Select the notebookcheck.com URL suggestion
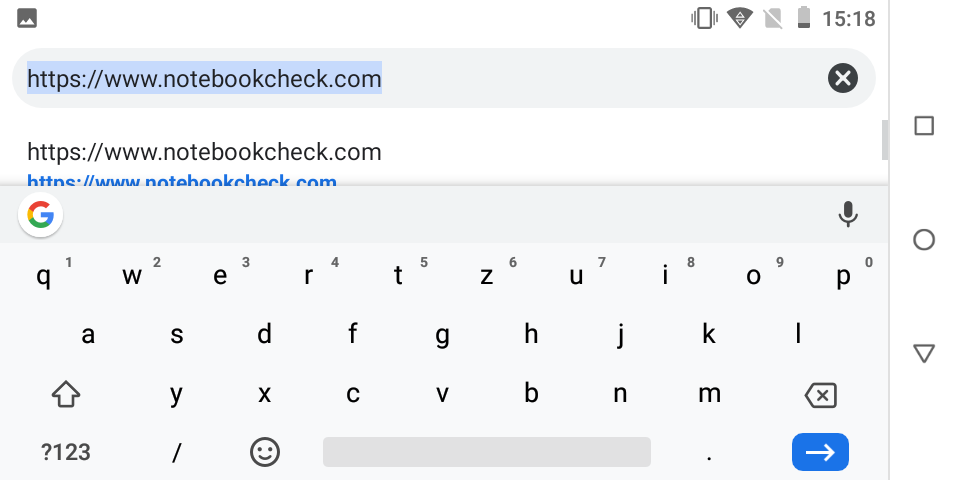Viewport: 960px width, 480px height. (204, 153)
